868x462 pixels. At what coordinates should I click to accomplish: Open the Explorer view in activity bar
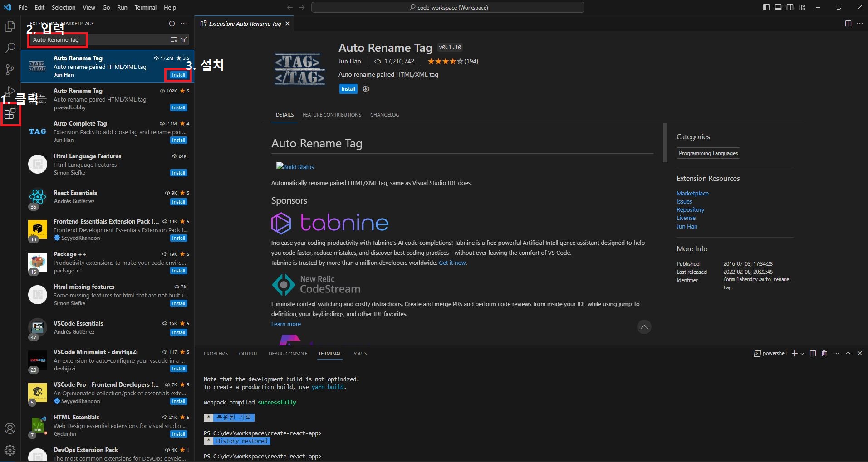click(10, 26)
